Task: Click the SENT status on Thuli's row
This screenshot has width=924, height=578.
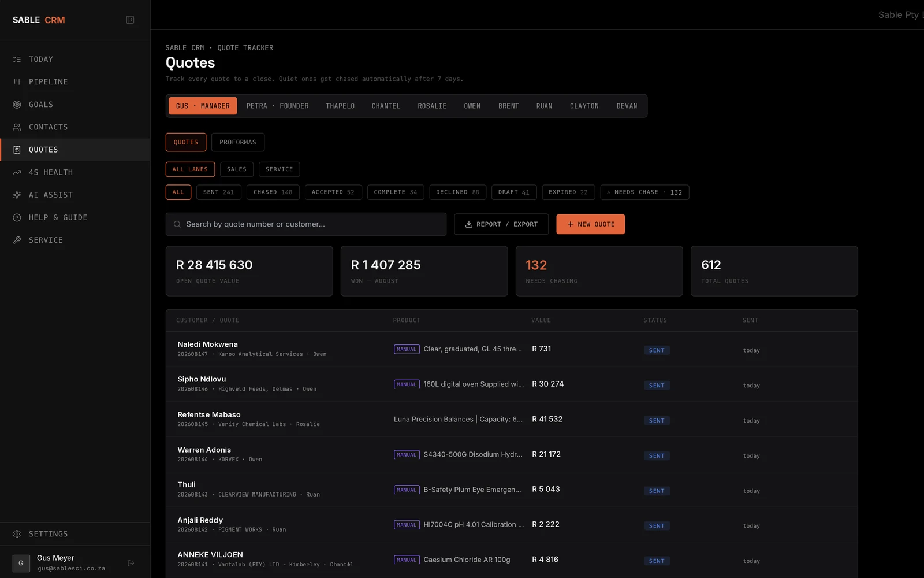Action: (657, 491)
